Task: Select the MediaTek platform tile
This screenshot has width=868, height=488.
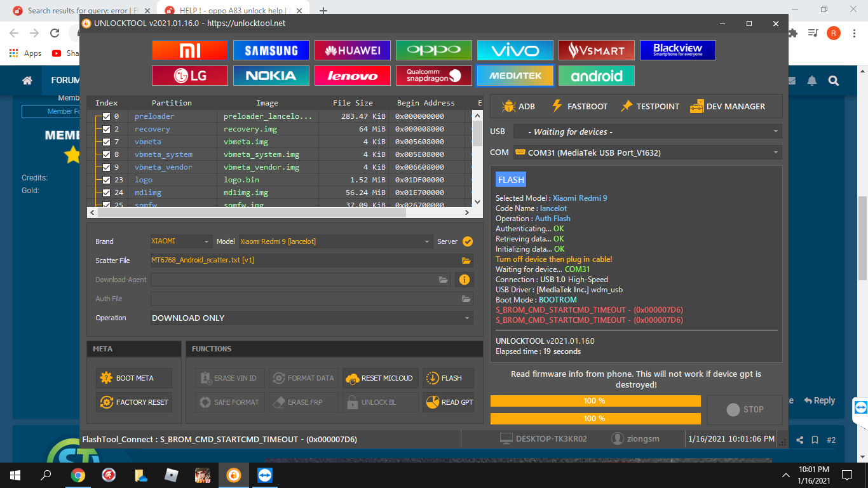Action: click(x=515, y=76)
